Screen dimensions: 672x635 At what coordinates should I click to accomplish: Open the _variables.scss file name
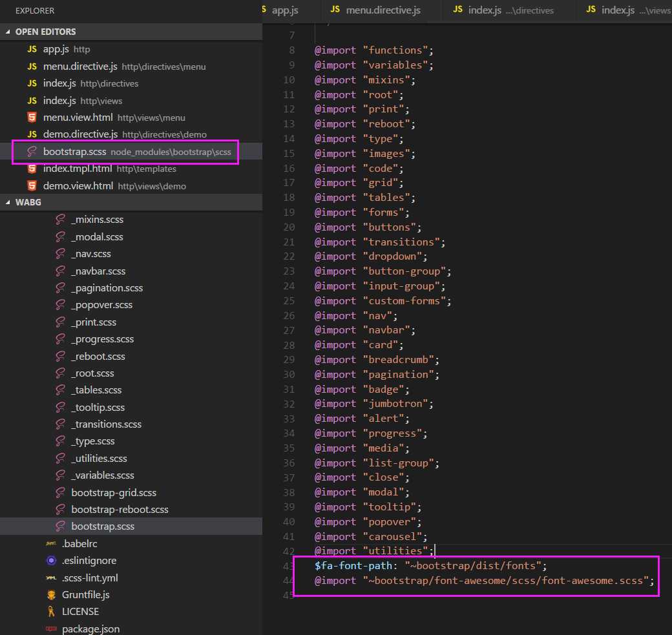click(103, 475)
